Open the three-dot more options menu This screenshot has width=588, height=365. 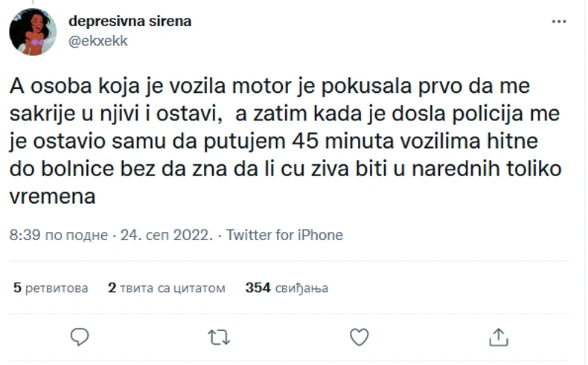tap(559, 22)
